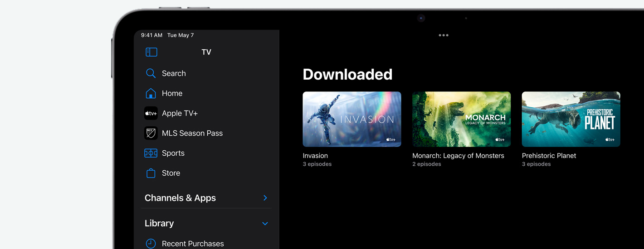This screenshot has width=644, height=249.
Task: Click the Channels & Apps heading
Action: pos(180,198)
